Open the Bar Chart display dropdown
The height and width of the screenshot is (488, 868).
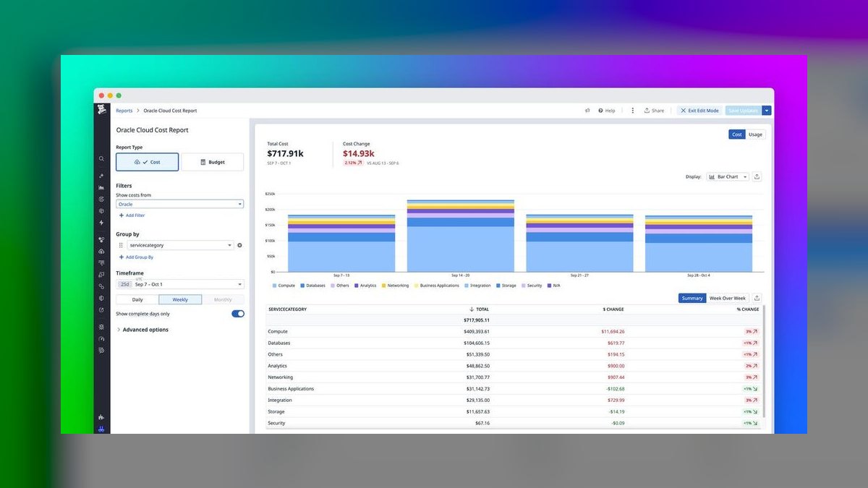[x=728, y=176]
